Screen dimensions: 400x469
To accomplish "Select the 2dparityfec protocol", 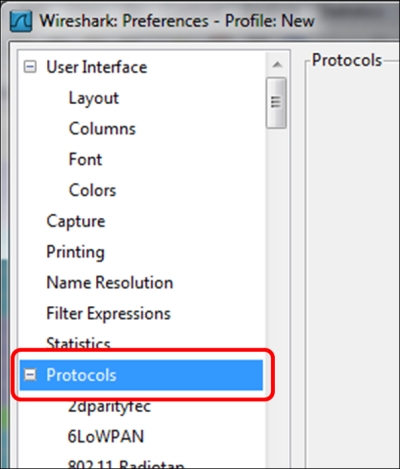I will pyautogui.click(x=109, y=406).
